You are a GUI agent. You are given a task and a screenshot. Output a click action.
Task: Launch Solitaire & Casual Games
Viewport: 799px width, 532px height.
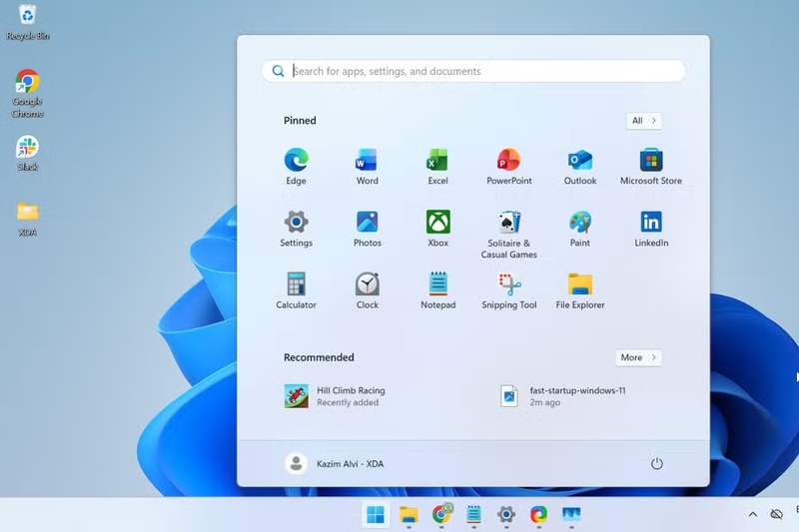(509, 235)
